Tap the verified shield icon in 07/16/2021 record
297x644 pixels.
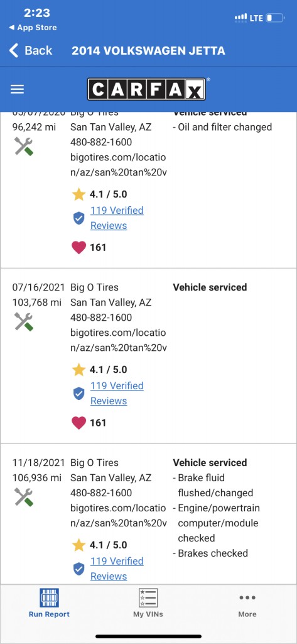pyautogui.click(x=78, y=394)
